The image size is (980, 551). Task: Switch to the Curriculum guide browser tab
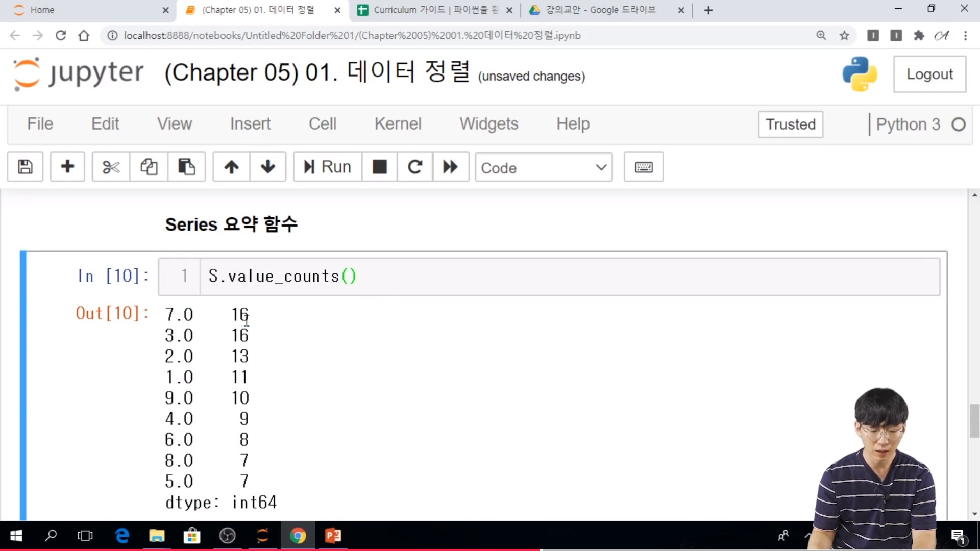tap(429, 10)
